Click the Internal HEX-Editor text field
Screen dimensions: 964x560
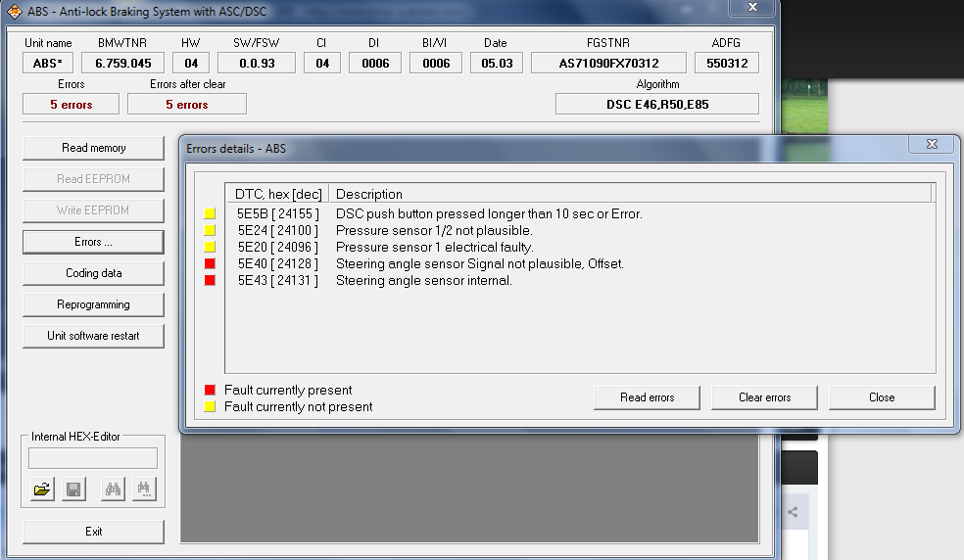tap(93, 458)
